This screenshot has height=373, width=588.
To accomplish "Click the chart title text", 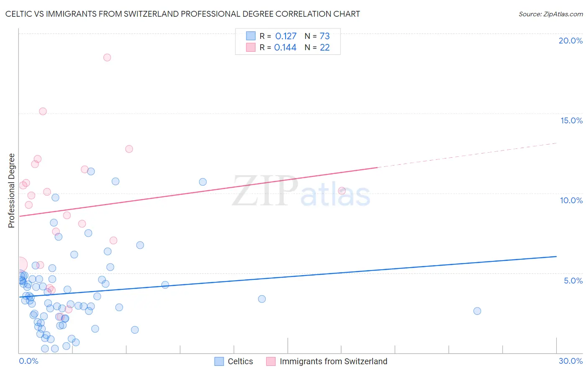I will (183, 14).
